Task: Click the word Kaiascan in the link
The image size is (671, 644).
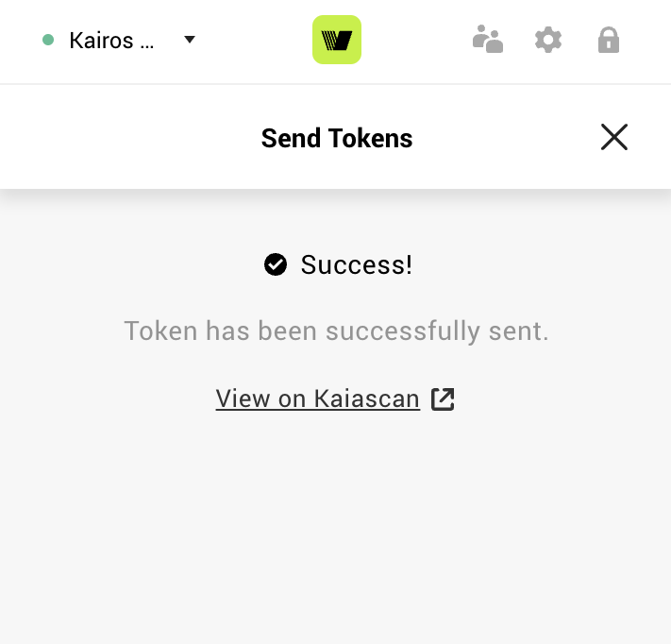Action: coord(367,398)
